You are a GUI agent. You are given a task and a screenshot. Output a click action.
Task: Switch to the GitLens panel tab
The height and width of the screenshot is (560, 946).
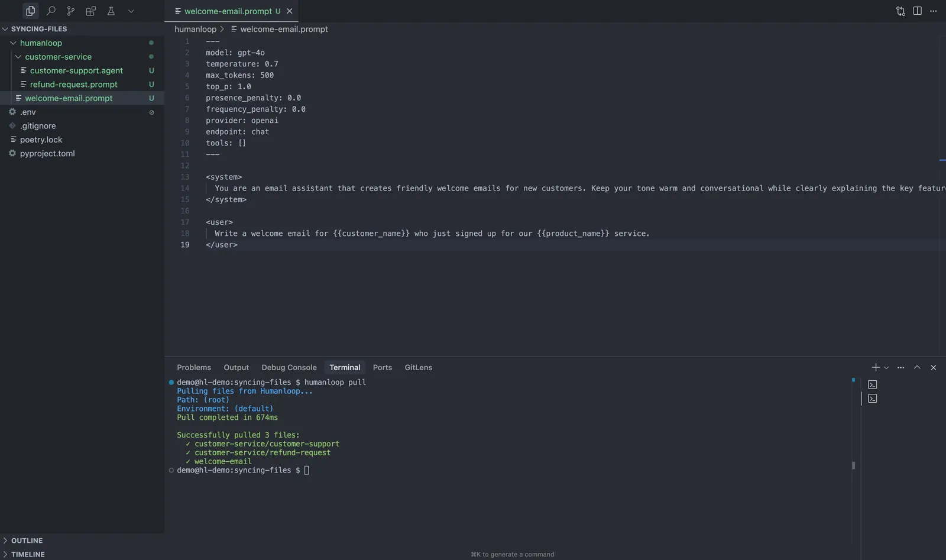coord(419,367)
